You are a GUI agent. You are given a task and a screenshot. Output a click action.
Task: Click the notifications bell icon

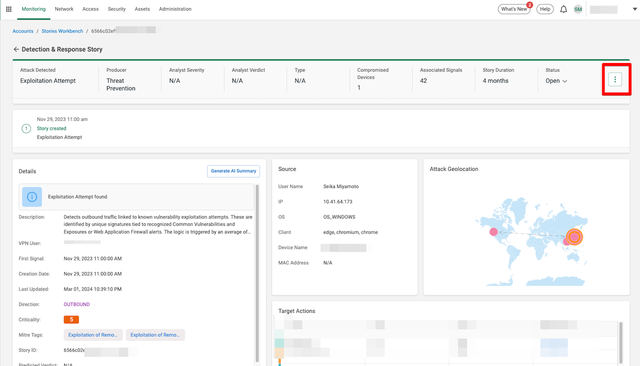pyautogui.click(x=563, y=9)
